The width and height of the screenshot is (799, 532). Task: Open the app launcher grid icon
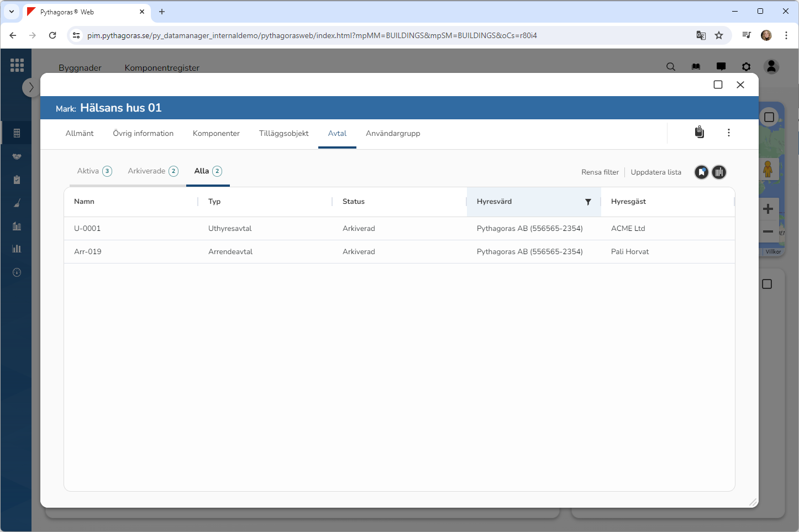coord(17,65)
